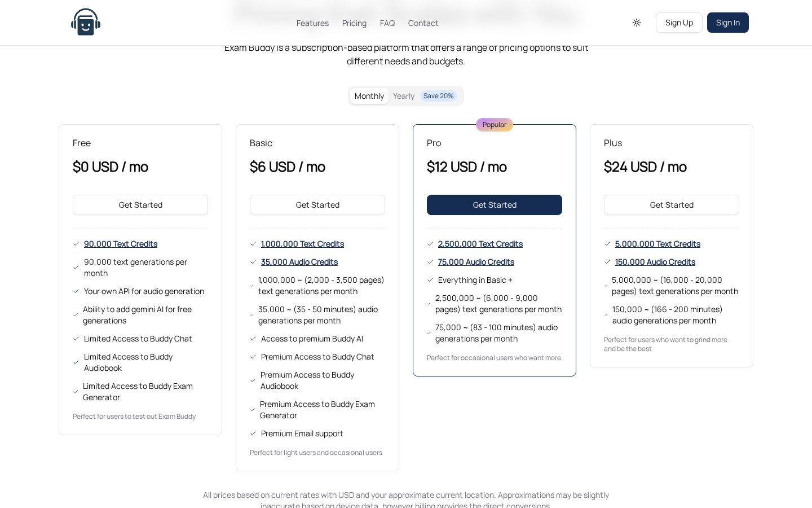Click 'Perfect for occasional users who want more'
The image size is (812, 508).
494,358
